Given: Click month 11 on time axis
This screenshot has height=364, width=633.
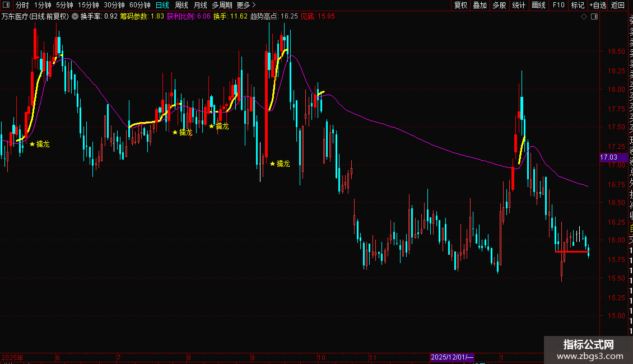Looking at the screenshot, I should coord(373,357).
